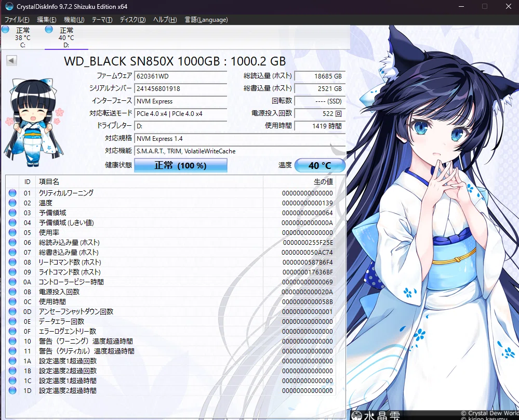The image size is (519, 420).
Task: Click status orb for 電源投入回数 attribute row
Action: [x=12, y=292]
